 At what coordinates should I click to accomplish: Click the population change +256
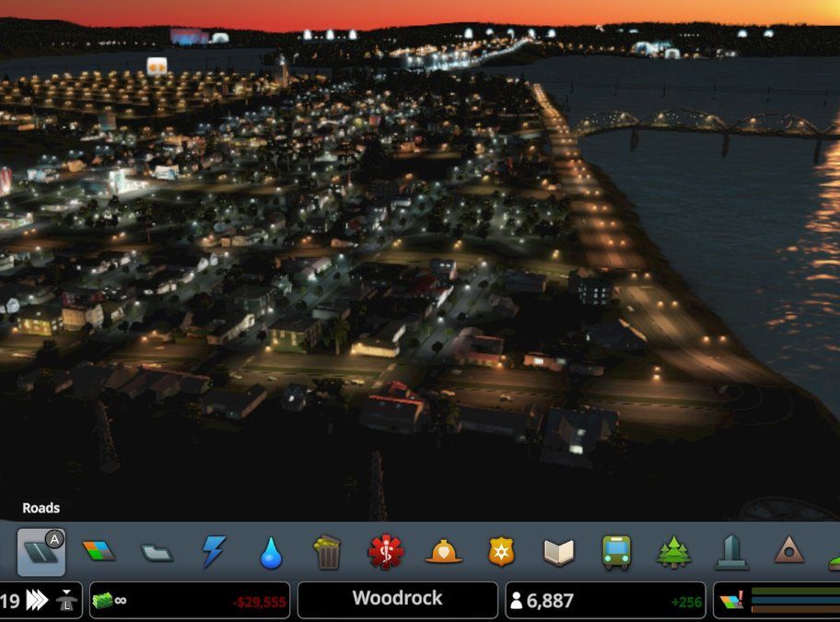tap(686, 602)
